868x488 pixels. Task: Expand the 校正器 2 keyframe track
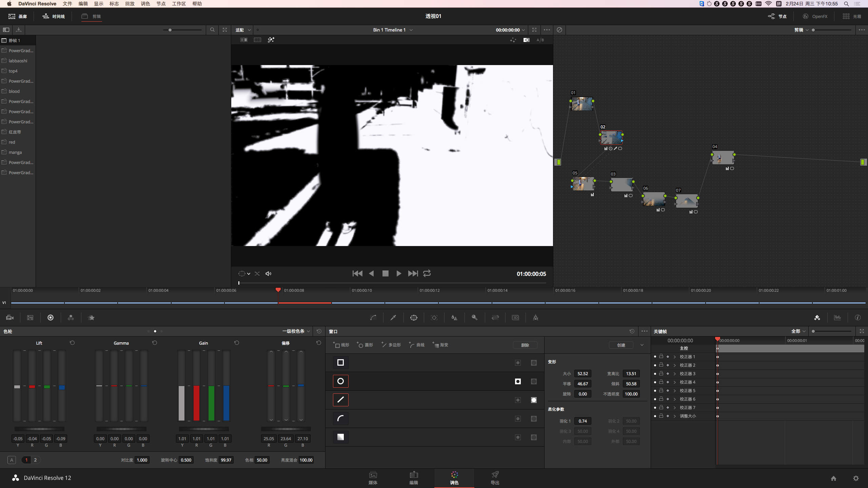(675, 365)
